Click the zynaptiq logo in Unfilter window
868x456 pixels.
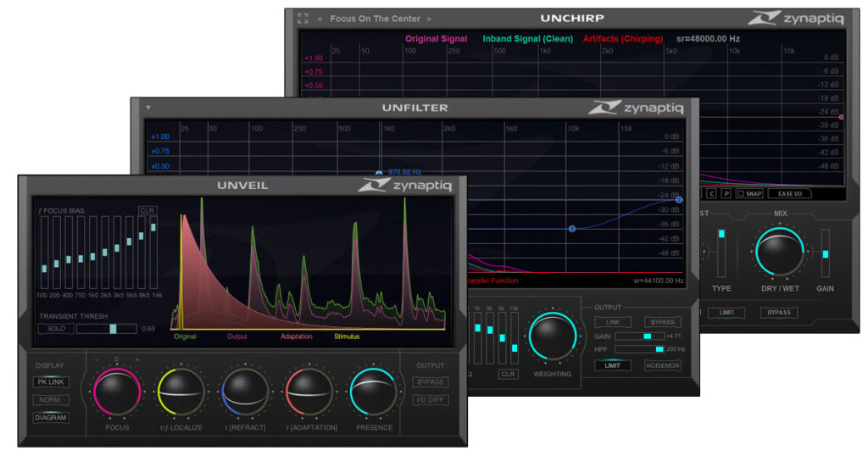pos(636,107)
